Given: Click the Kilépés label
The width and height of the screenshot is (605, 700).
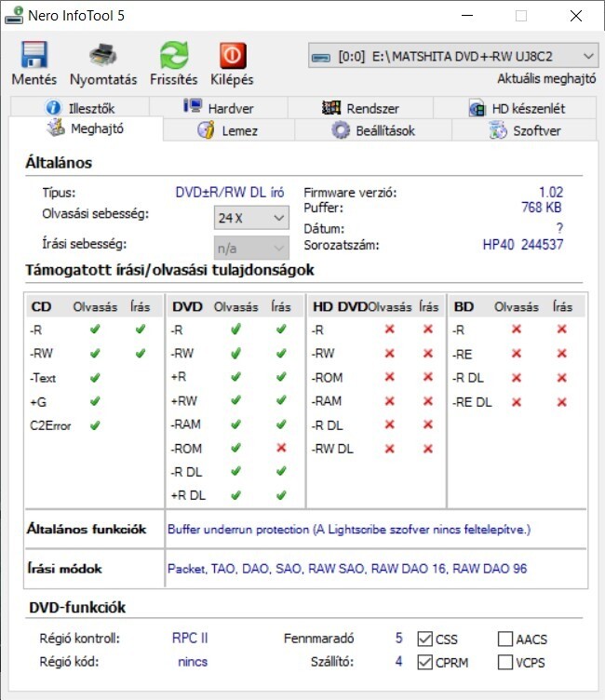Looking at the screenshot, I should pyautogui.click(x=232, y=79).
